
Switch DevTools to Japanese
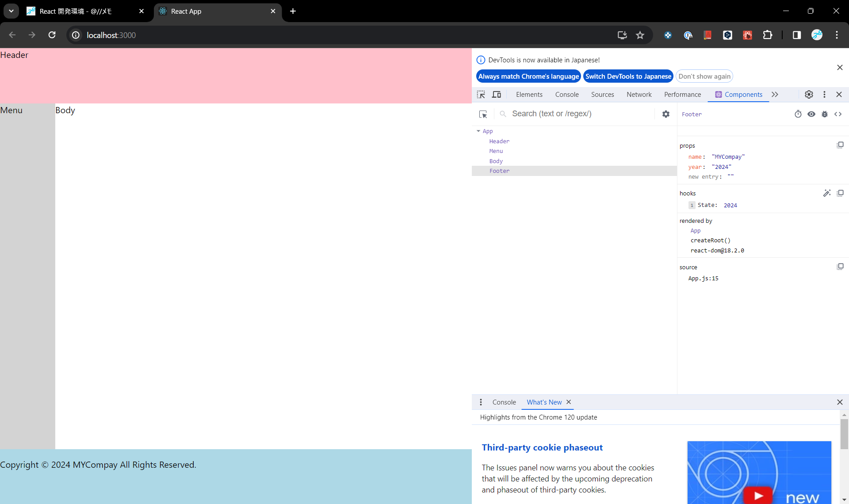click(628, 76)
